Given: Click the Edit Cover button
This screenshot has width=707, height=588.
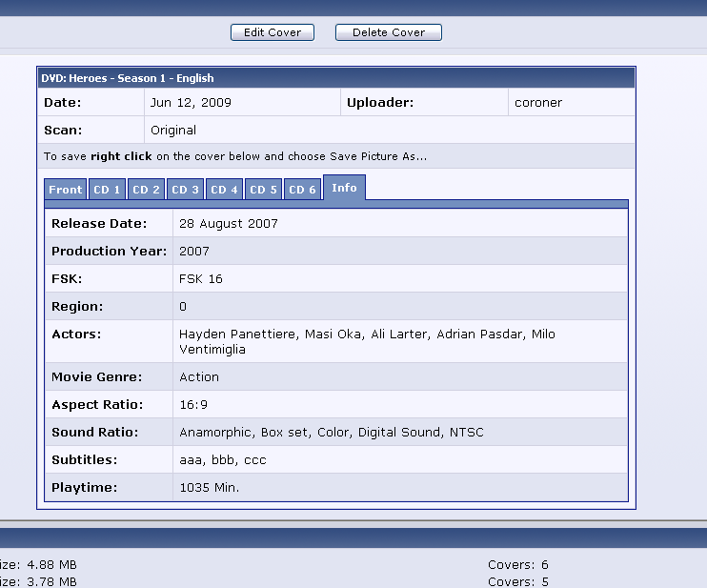Looking at the screenshot, I should (x=272, y=32).
